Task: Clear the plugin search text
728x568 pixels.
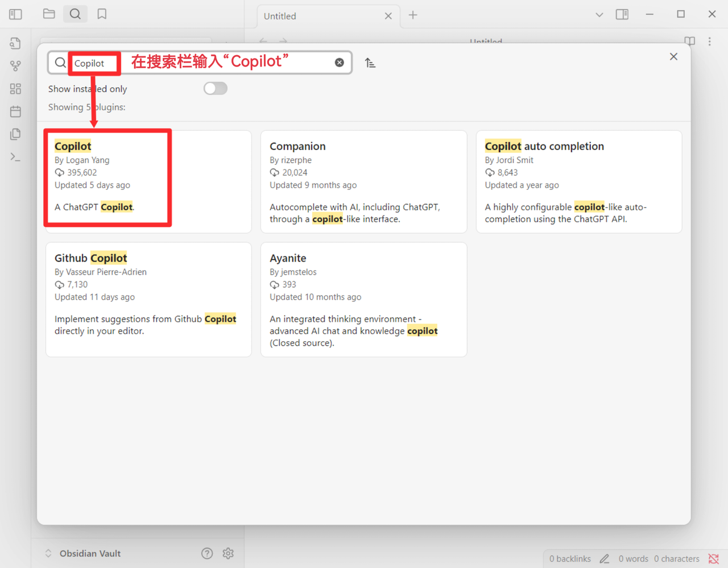Action: [339, 63]
